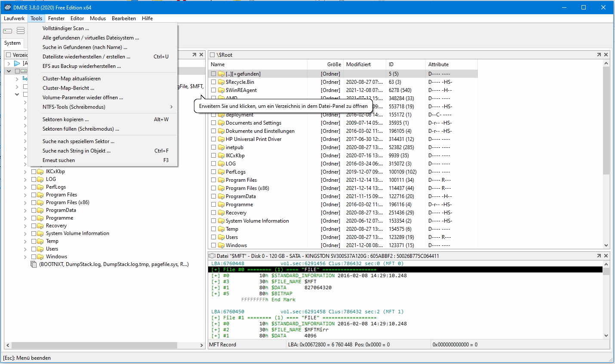Check the $Recycle.Bin row checkbox

(213, 82)
